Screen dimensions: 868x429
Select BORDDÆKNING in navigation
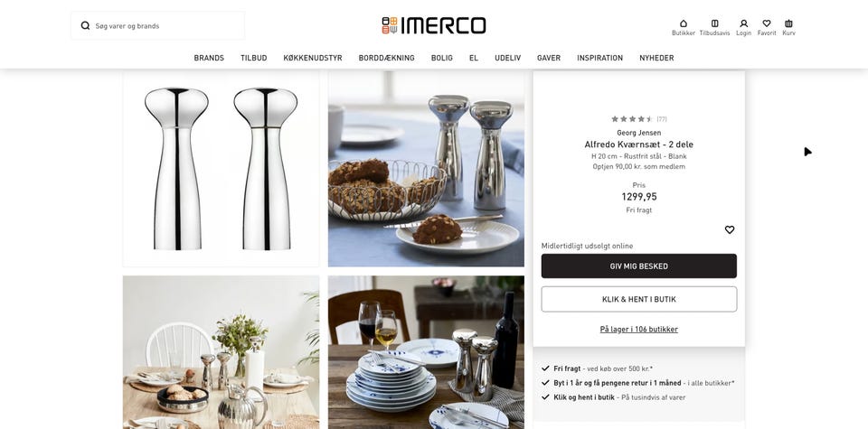386,58
